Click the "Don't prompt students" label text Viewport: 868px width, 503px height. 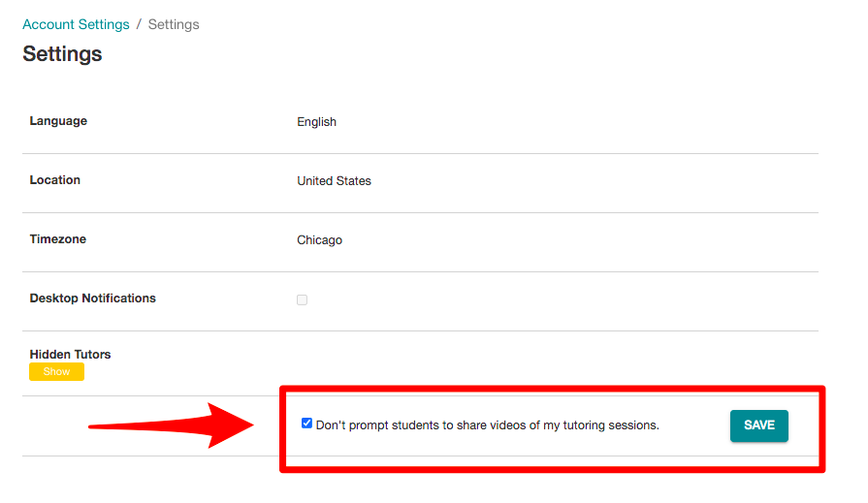click(487, 424)
